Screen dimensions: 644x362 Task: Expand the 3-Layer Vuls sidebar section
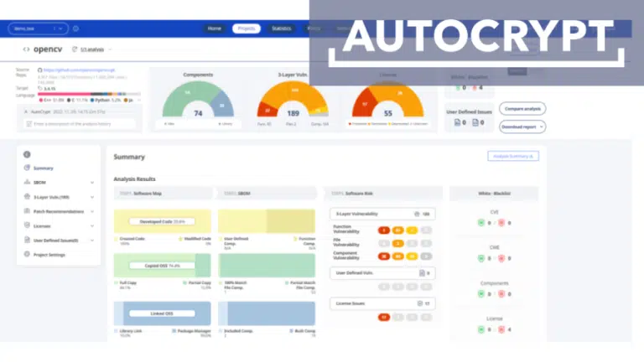point(92,197)
